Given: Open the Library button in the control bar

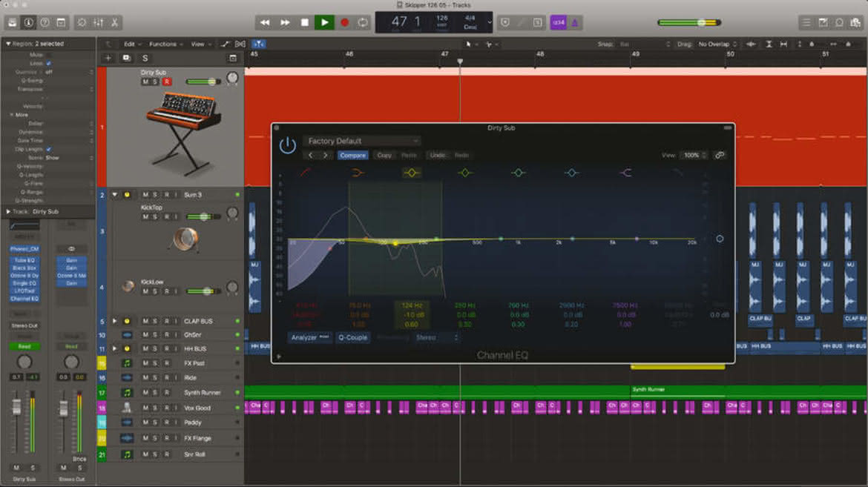Looking at the screenshot, I should coord(12,23).
